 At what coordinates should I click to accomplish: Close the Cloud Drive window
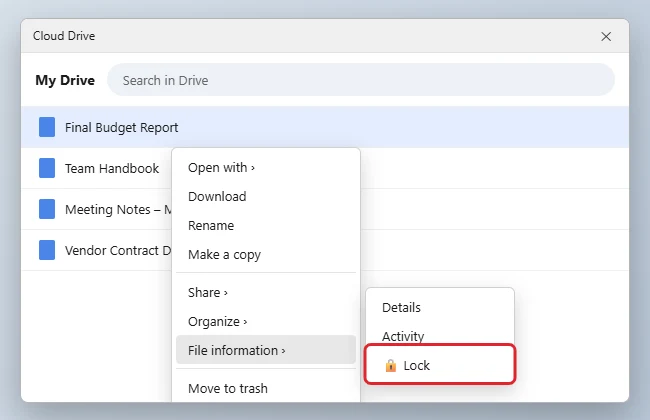(606, 36)
